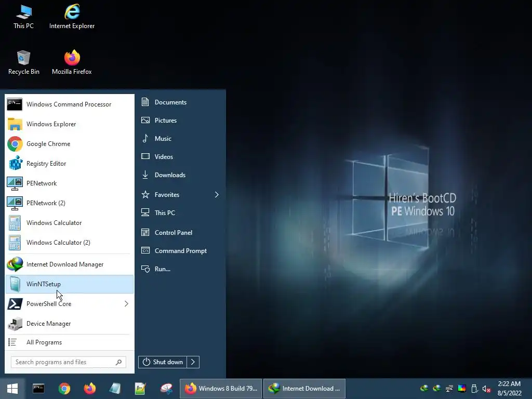Open Command Prompt from Start menu right pane
The height and width of the screenshot is (399, 532).
pos(181,251)
